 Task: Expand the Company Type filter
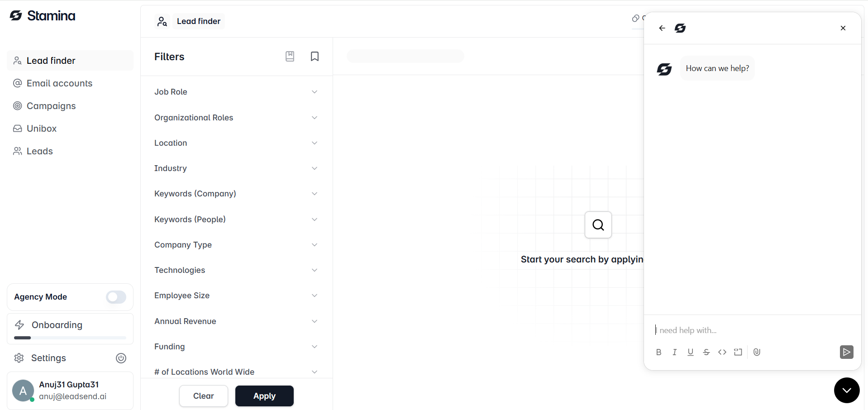(236, 245)
